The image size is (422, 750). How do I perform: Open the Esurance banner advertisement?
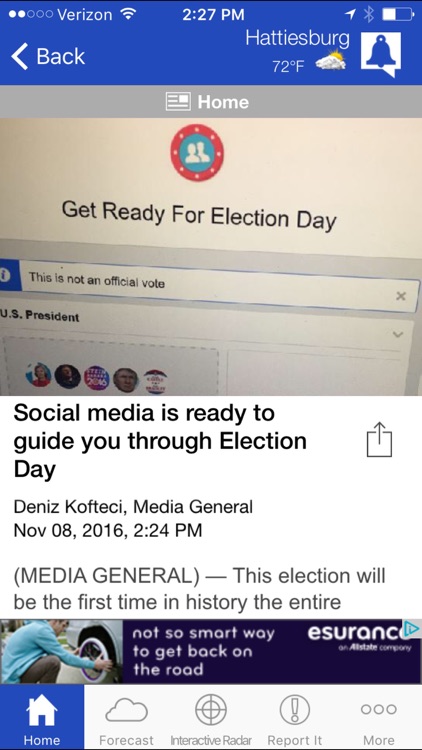211,651
